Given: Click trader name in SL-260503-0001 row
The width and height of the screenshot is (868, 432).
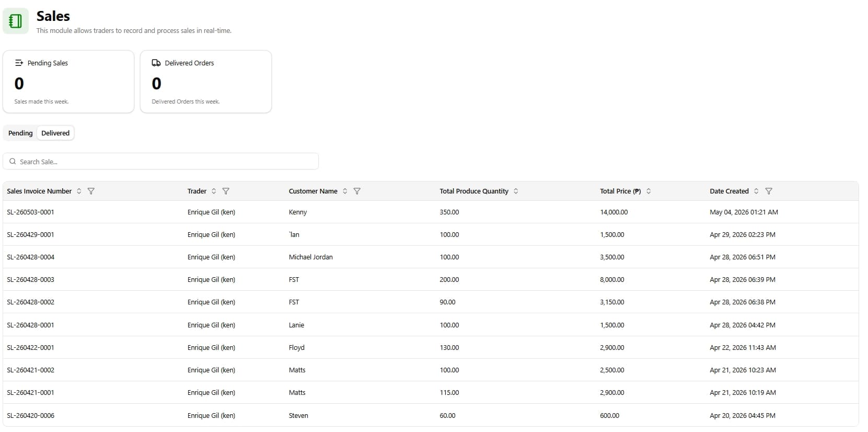Looking at the screenshot, I should click(211, 212).
